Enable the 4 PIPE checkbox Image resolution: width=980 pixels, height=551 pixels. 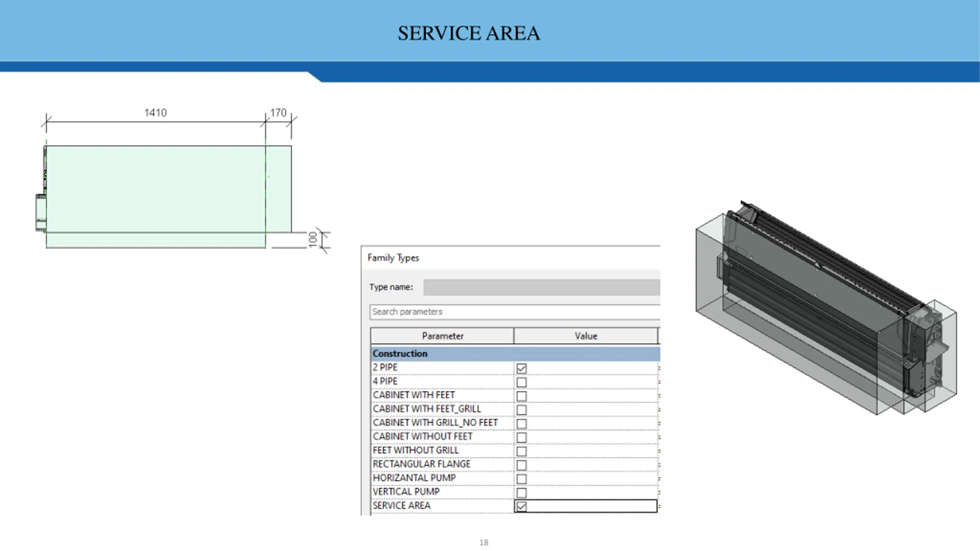click(521, 382)
